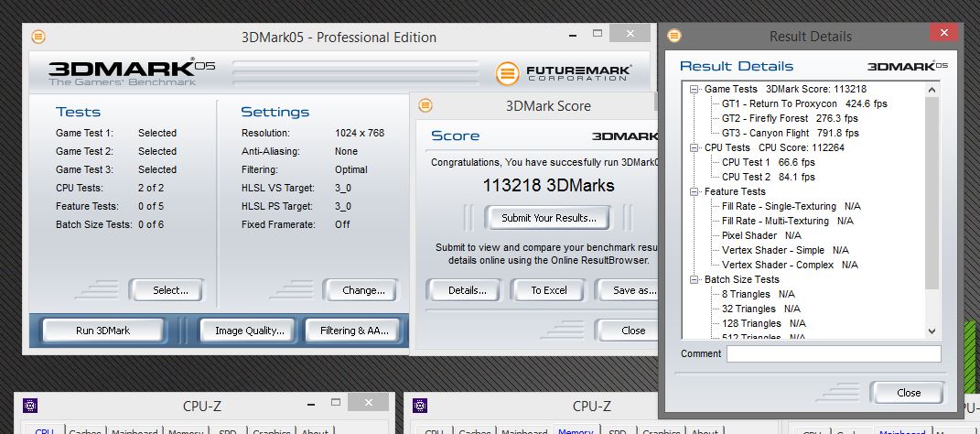Click the Result Details vertical scrollbar thumb
The width and height of the screenshot is (980, 434).
932,194
